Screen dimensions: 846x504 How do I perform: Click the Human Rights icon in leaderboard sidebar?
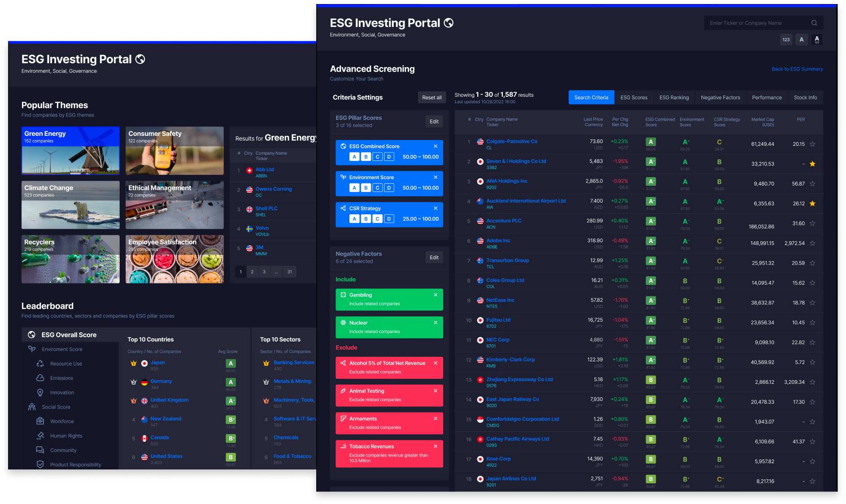[40, 435]
